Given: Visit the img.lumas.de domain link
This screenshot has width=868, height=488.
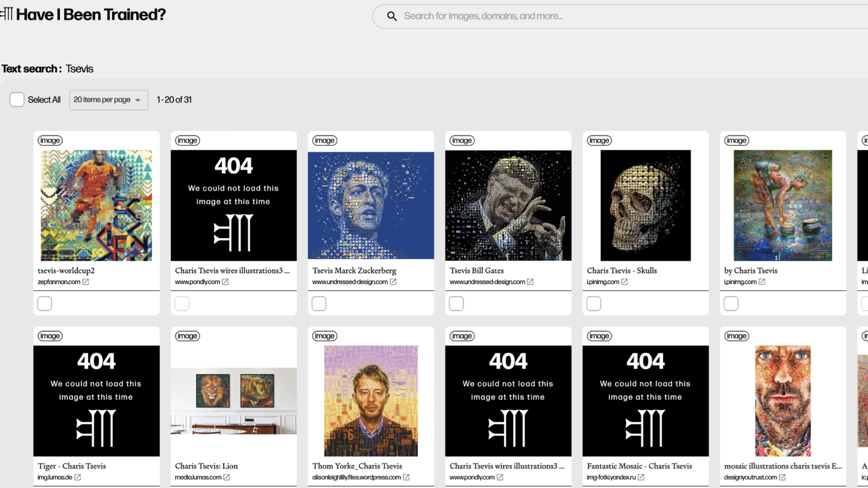Looking at the screenshot, I should pyautogui.click(x=55, y=478).
